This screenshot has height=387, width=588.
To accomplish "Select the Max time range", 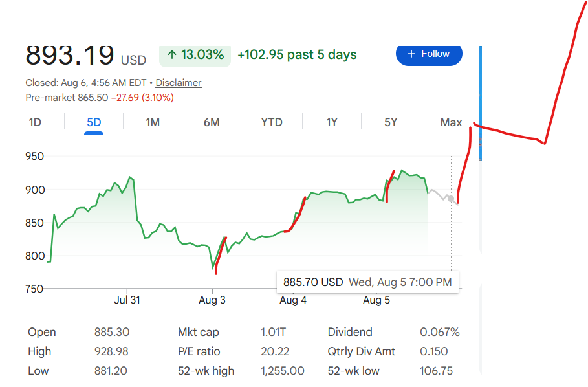I will [x=451, y=122].
